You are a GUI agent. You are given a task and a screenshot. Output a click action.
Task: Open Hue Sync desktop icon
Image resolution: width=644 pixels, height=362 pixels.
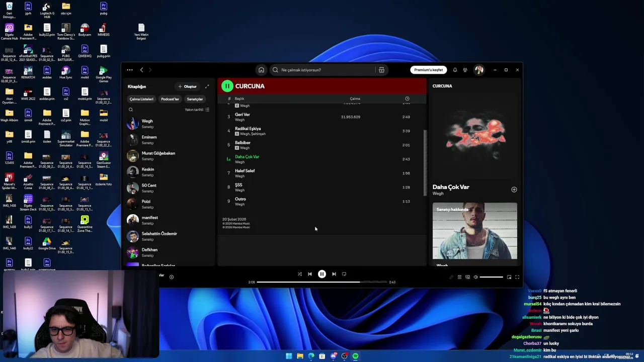[x=66, y=72]
